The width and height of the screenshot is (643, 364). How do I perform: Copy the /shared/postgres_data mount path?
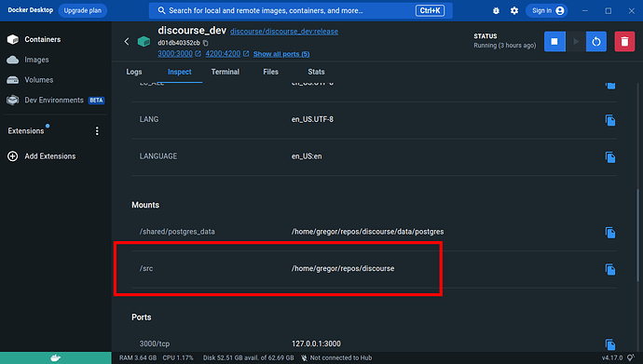(x=610, y=233)
